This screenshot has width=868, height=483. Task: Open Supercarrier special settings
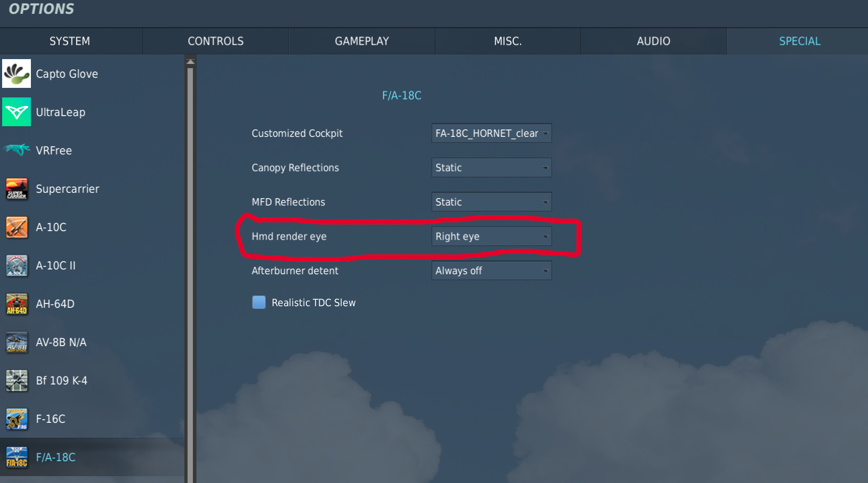pos(68,189)
